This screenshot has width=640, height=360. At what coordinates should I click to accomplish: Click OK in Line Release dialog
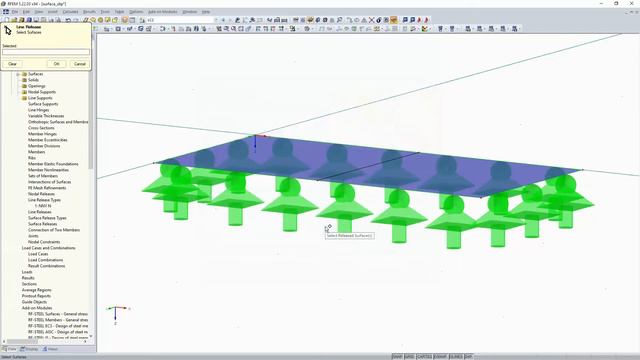pyautogui.click(x=56, y=64)
